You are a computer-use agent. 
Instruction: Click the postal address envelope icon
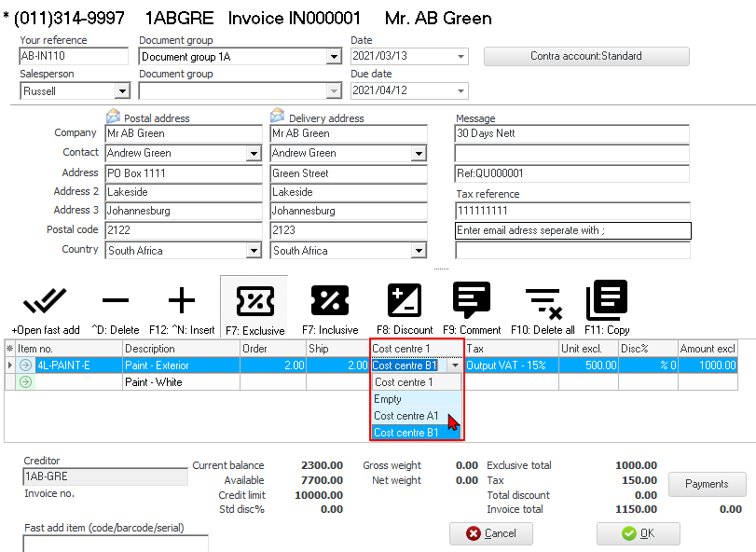tap(114, 117)
